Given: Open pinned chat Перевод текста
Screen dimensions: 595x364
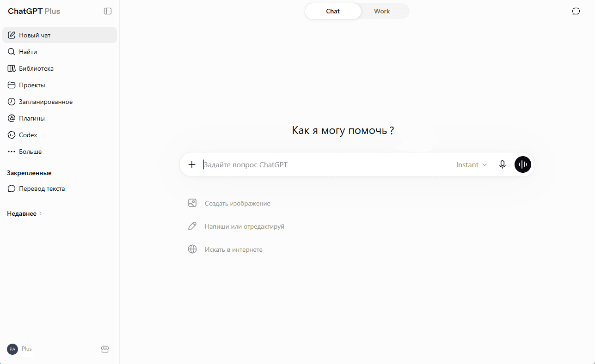Looking at the screenshot, I should coord(60,188).
